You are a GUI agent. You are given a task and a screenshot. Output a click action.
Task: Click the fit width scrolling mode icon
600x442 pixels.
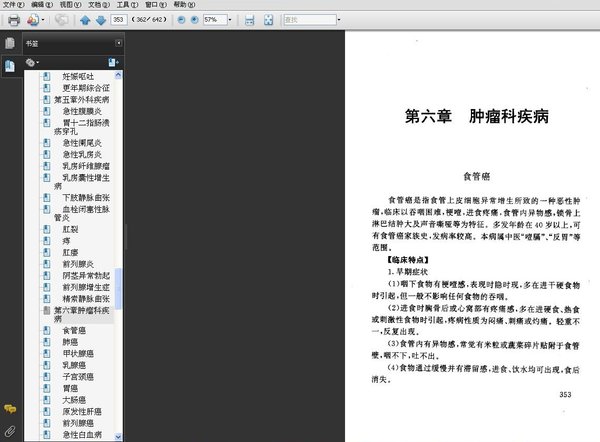tap(249, 20)
